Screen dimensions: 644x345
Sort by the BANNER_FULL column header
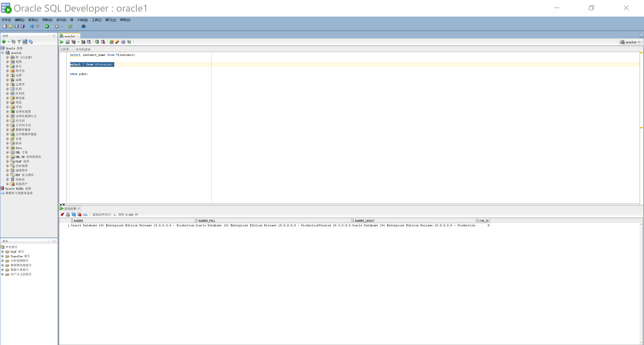click(273, 221)
